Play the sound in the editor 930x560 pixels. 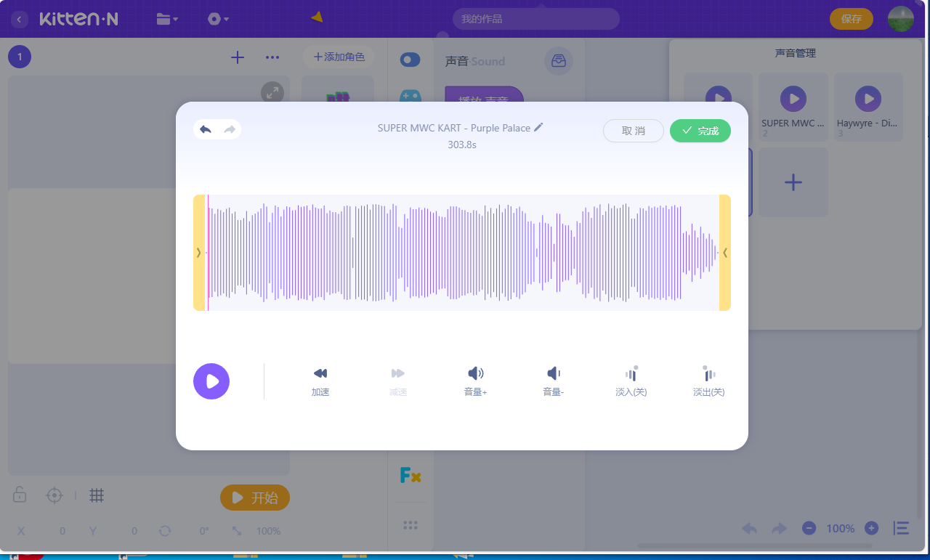[211, 381]
